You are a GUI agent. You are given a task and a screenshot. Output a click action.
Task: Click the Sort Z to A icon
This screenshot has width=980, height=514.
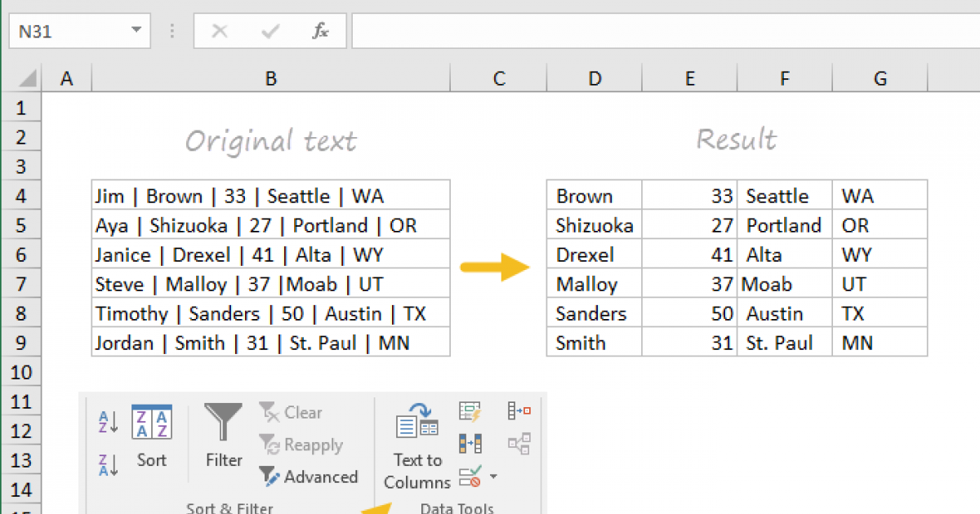[108, 464]
